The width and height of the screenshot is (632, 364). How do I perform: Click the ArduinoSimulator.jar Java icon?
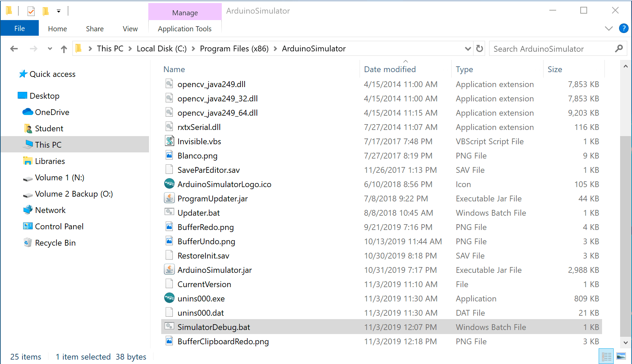[169, 269]
